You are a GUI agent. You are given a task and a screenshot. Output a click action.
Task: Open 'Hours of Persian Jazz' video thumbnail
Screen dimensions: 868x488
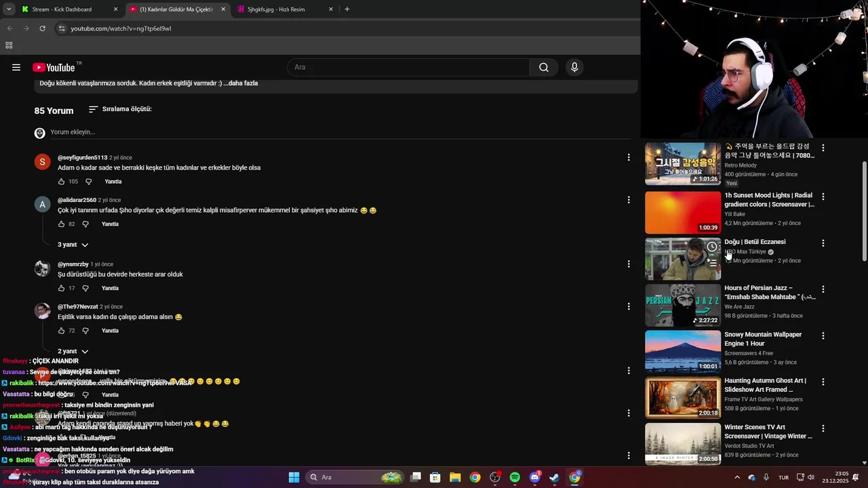point(683,306)
